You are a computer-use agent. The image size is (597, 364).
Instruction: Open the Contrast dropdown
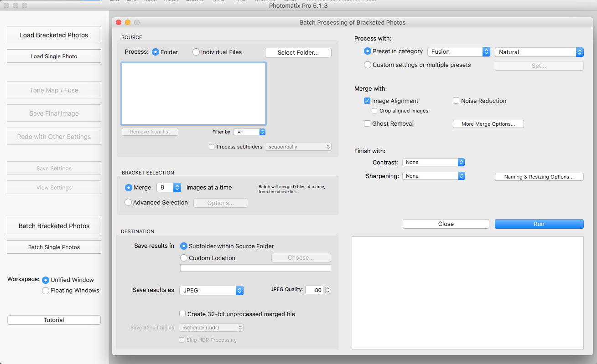point(433,162)
